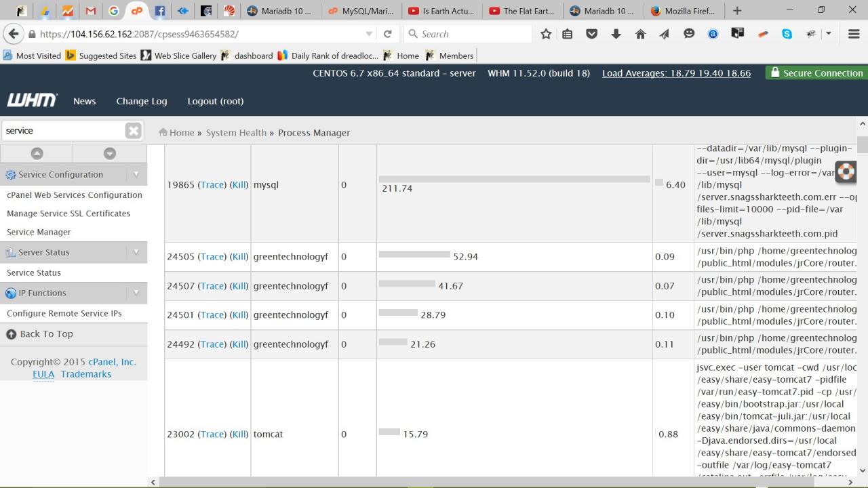Switch to the Is Earth Actu... tab
Viewport: 868px width, 488px height.
[x=440, y=11]
